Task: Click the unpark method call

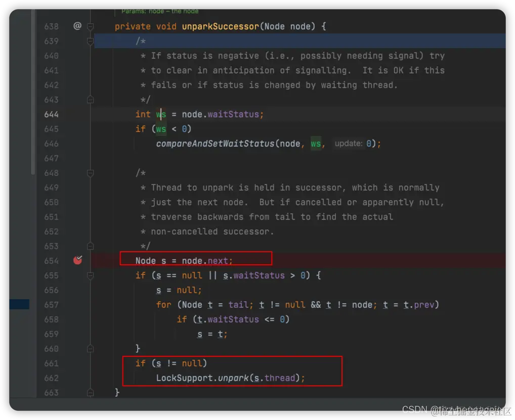Action: click(233, 378)
